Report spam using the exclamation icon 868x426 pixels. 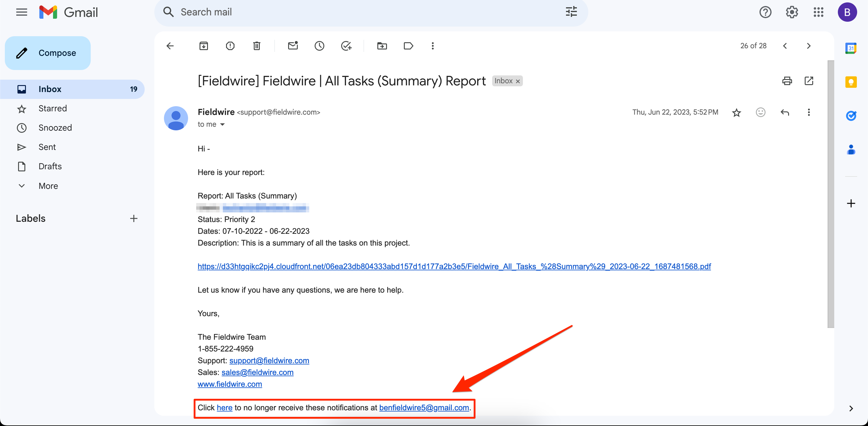coord(230,46)
